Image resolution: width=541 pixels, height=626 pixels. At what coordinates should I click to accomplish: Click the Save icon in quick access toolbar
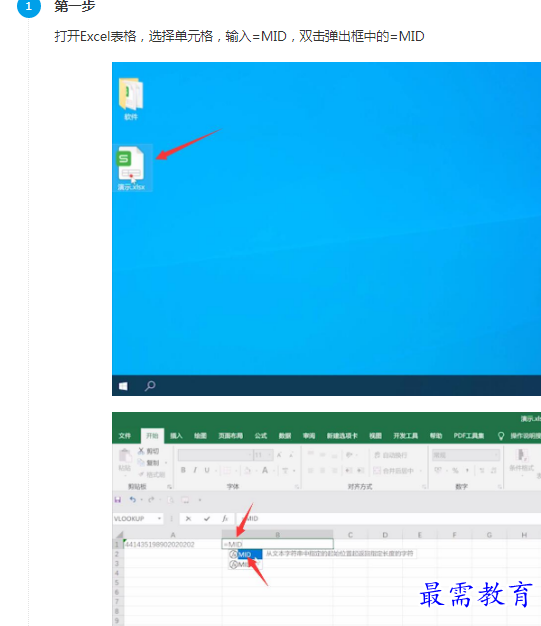118,500
